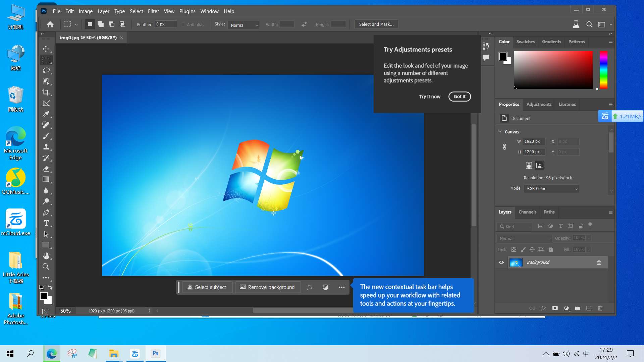Screen dimensions: 644x362
Task: Open the Layers panel flyout menu
Action: [610, 212]
